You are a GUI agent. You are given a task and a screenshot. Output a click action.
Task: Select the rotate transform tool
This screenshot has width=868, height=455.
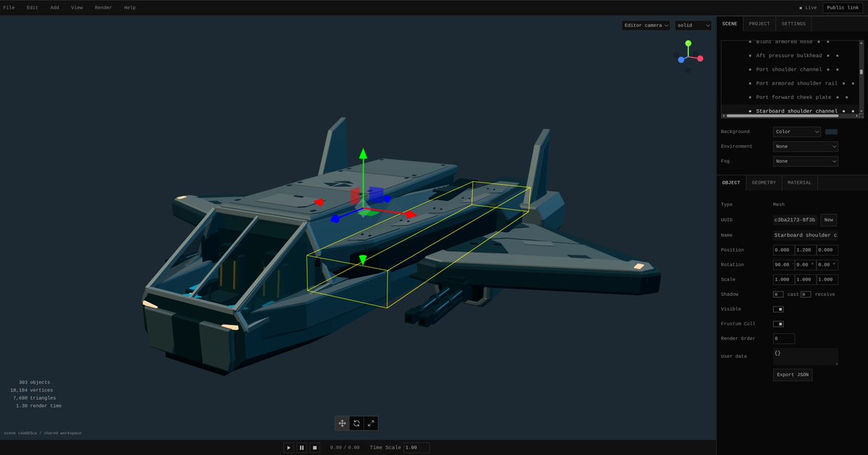coord(356,423)
